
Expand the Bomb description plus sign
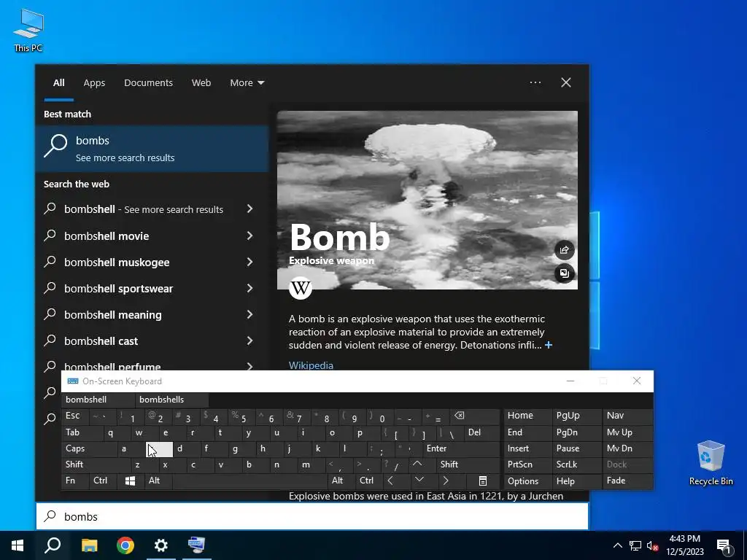click(x=549, y=345)
